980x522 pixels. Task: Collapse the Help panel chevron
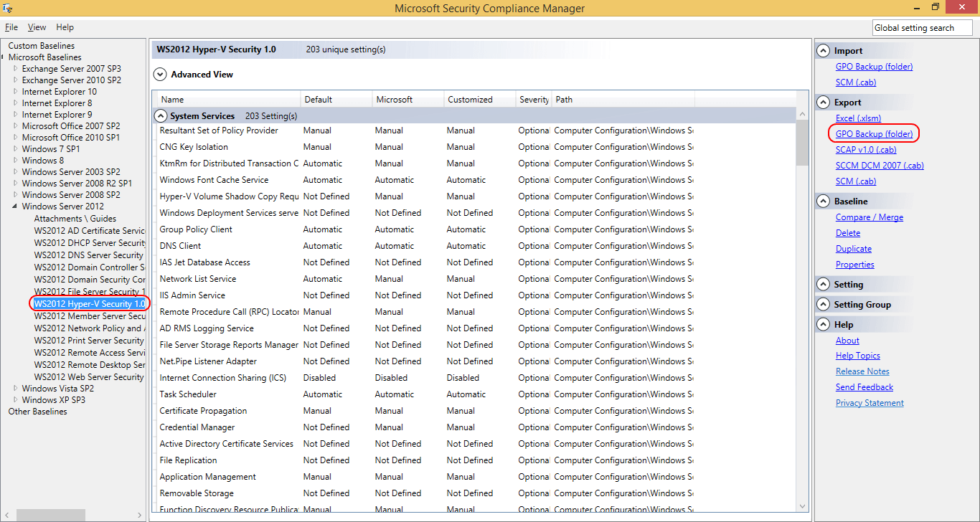tap(824, 325)
